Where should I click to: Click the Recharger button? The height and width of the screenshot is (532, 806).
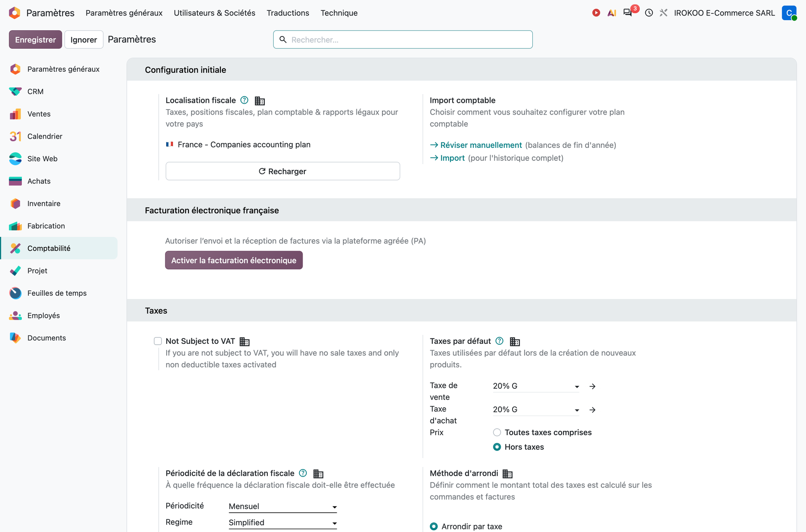[283, 171]
